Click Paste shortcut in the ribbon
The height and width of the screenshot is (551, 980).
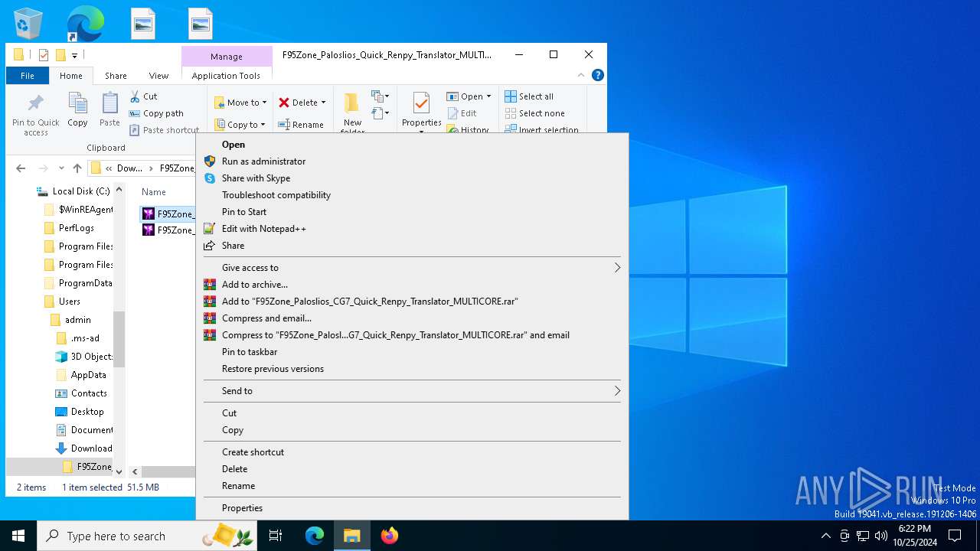(x=165, y=130)
